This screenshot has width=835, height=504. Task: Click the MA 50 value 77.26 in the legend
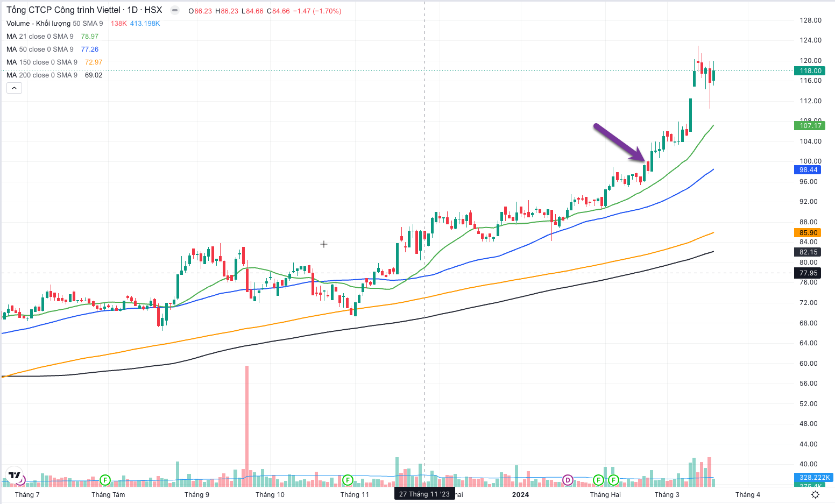90,49
